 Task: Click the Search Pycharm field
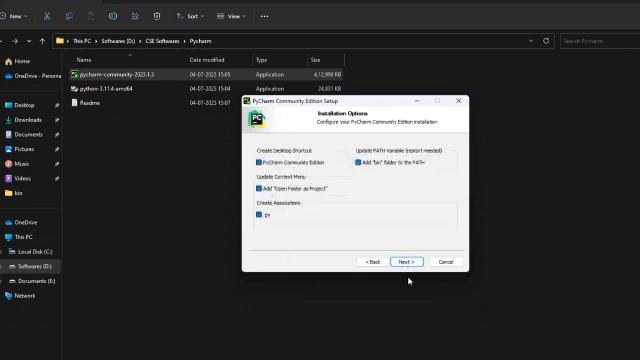(600, 41)
